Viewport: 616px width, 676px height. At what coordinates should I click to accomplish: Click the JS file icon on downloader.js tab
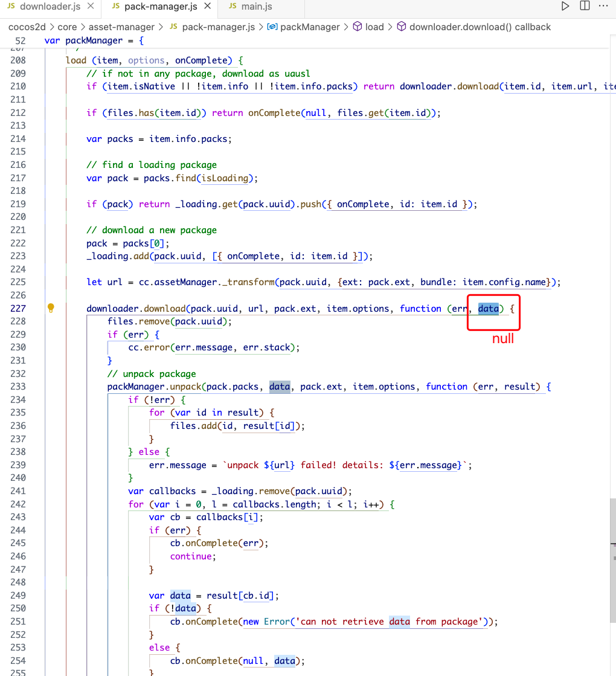tap(11, 6)
